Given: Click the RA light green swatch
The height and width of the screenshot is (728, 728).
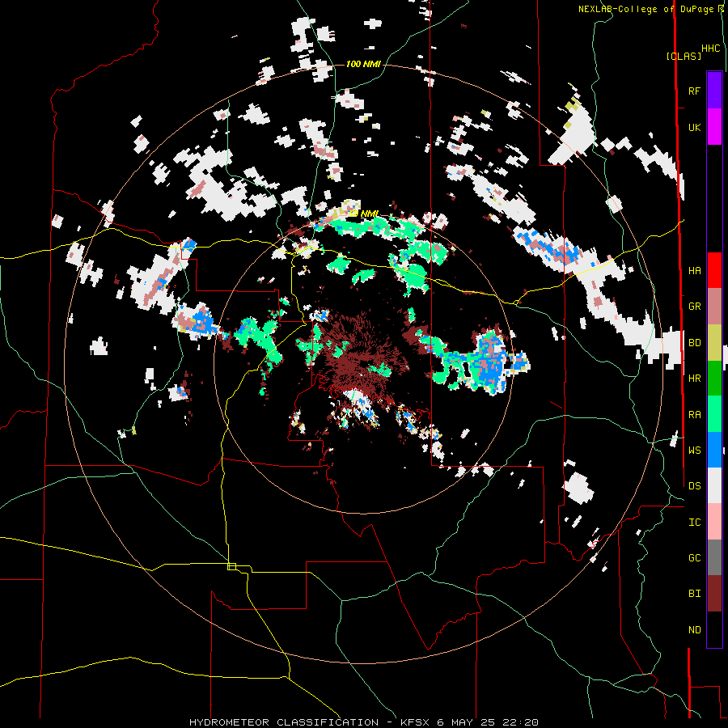Looking at the screenshot, I should [x=714, y=414].
